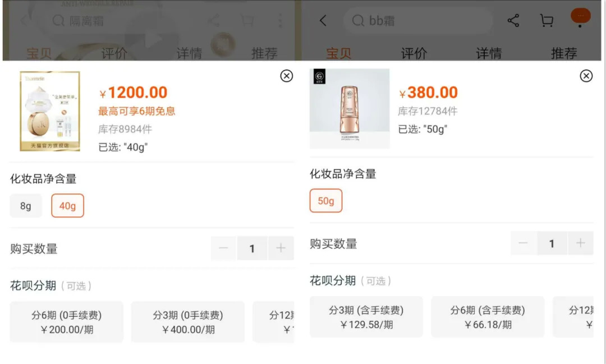Image resolution: width=606 pixels, height=364 pixels.
Task: Decrease quantity for the ¥380 product
Action: point(523,243)
